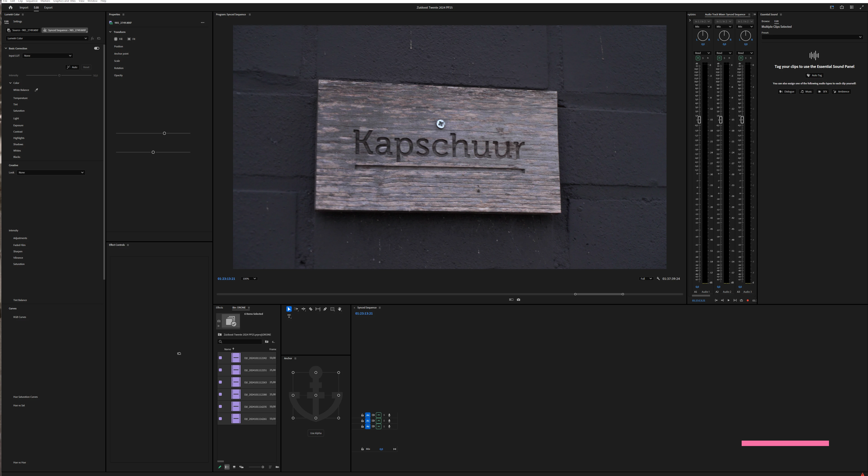Click the Export Frame camera icon
This screenshot has width=868, height=476.
[518, 300]
